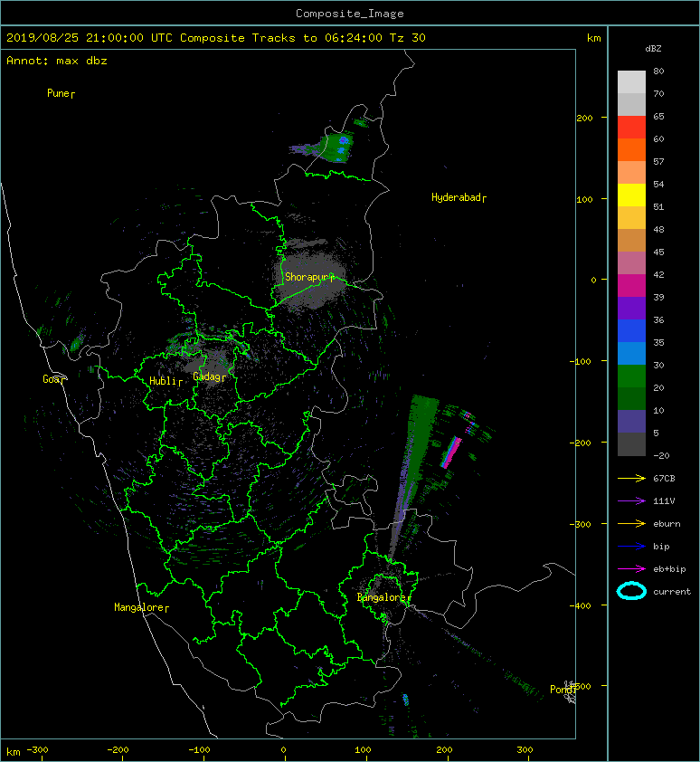Screen dimensions: 700x762
Task: Select the 'Annot: max dbz' annotation text
Action: 57,61
